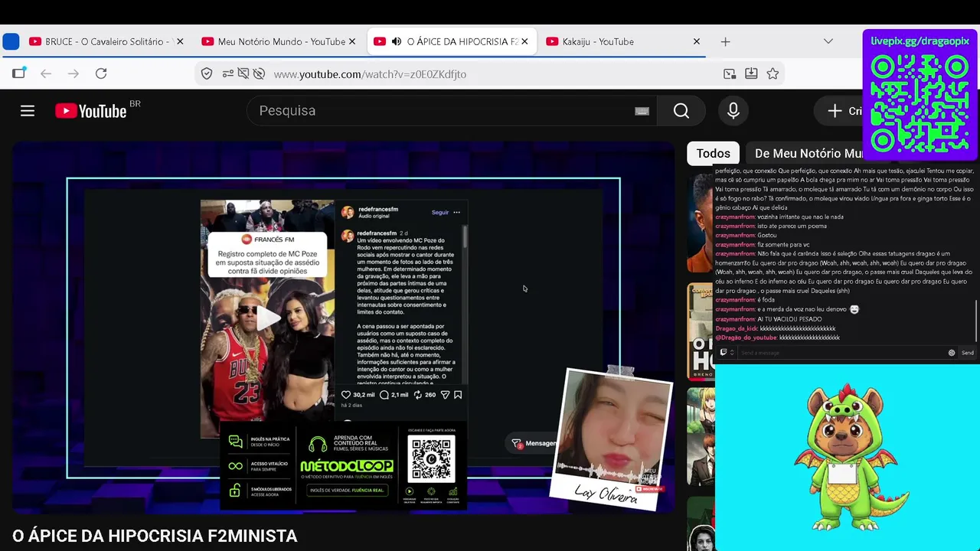The height and width of the screenshot is (551, 980).
Task: Close the Meu Notório Mundo tab
Action: coord(352,41)
